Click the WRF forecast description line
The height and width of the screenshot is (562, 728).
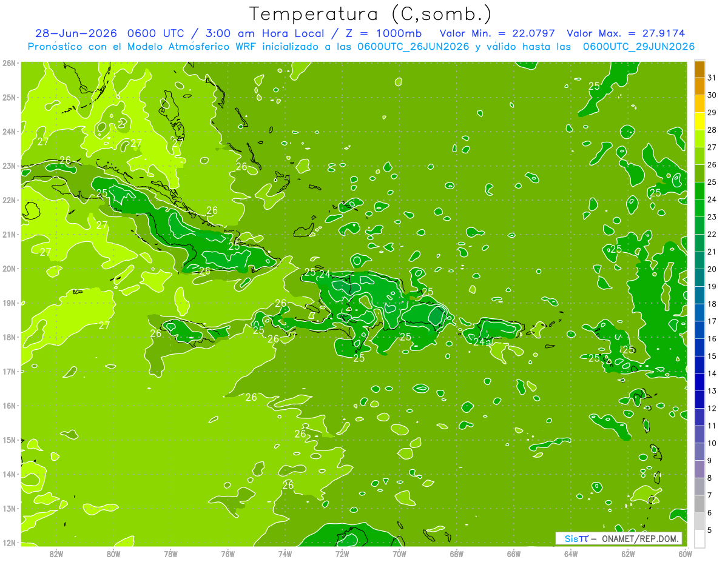[x=361, y=47]
